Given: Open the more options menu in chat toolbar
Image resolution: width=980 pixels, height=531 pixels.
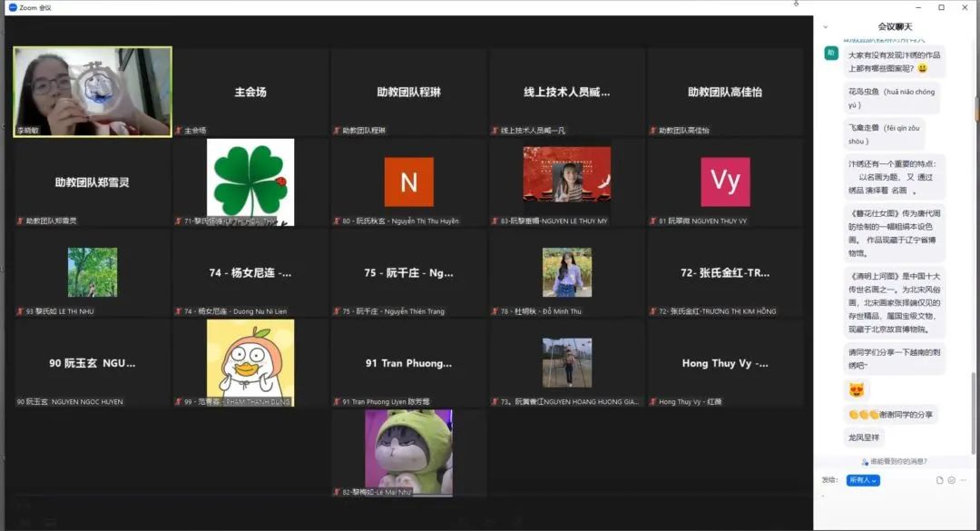Looking at the screenshot, I should 963,480.
